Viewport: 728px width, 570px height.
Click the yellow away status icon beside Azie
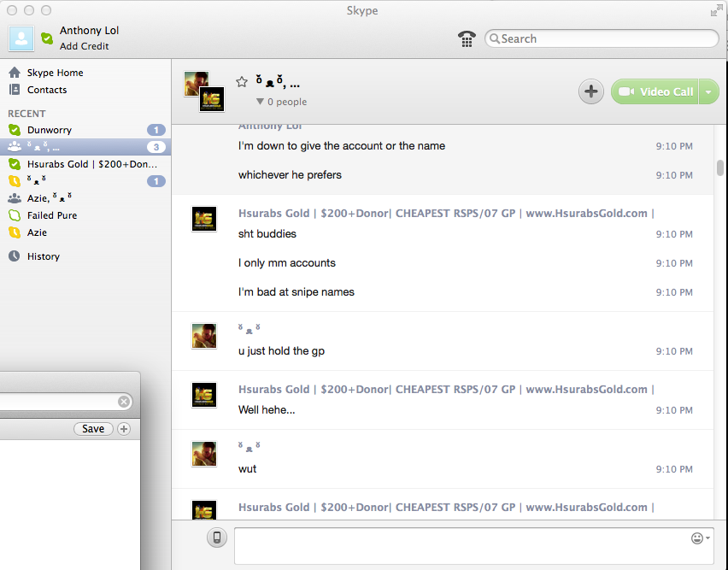(15, 232)
